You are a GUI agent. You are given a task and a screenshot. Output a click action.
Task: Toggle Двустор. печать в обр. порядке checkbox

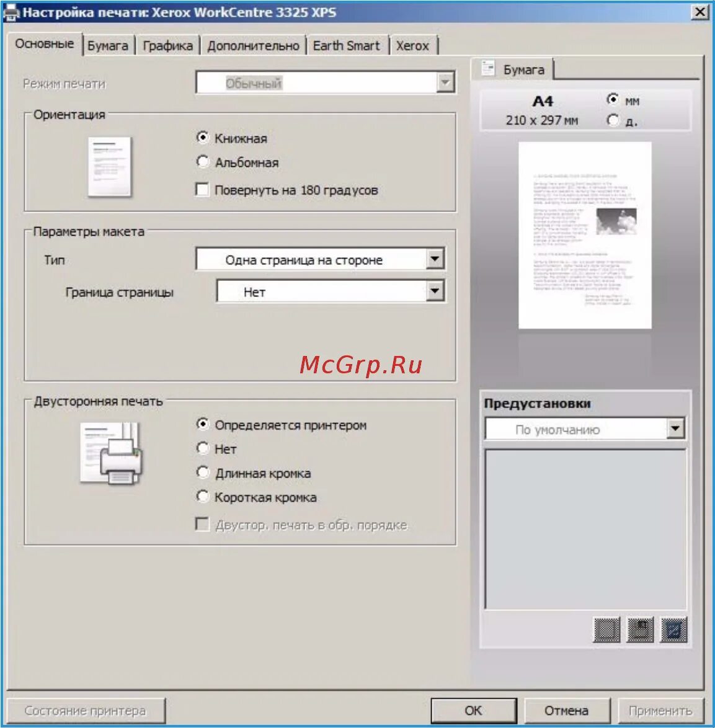coord(202,524)
